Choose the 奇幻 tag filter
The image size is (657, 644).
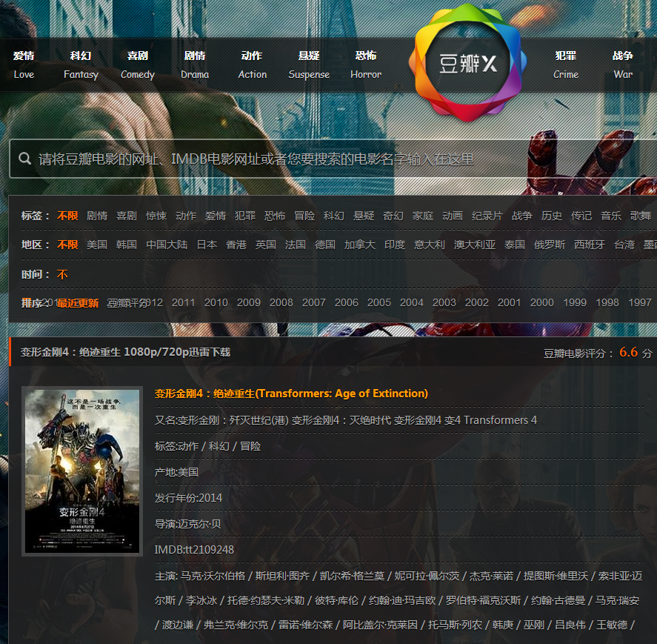393,216
